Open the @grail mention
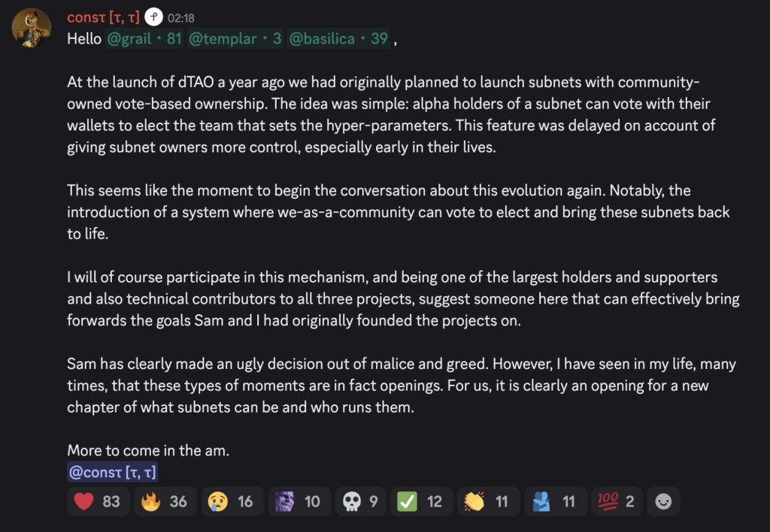Image resolution: width=770 pixels, height=532 pixels. 144,39
